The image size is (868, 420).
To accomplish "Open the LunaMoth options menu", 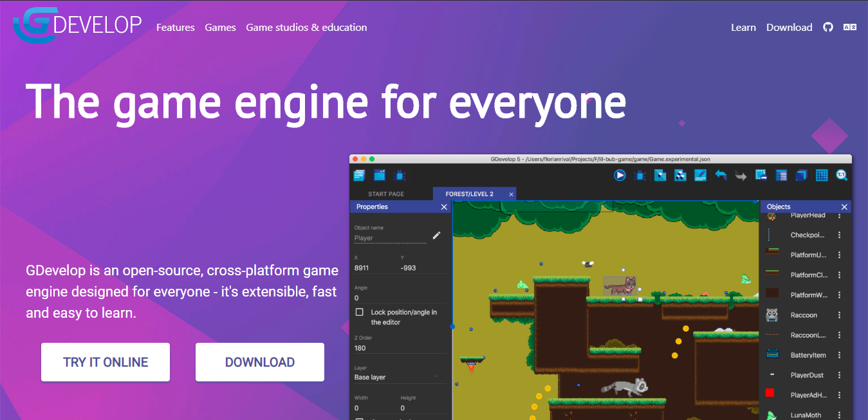I will click(839, 415).
